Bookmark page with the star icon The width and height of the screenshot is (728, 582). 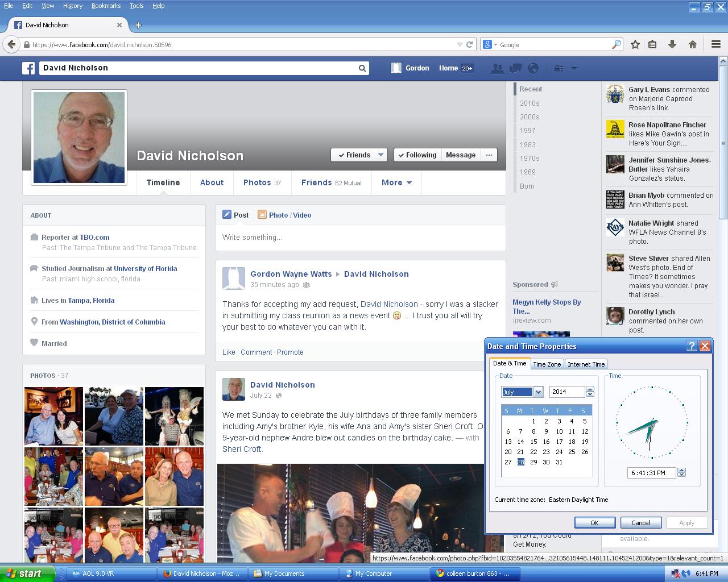635,44
